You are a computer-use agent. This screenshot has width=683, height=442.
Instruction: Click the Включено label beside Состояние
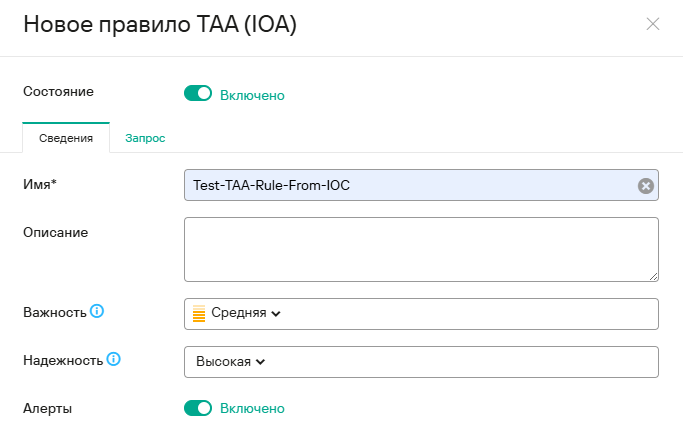(252, 95)
